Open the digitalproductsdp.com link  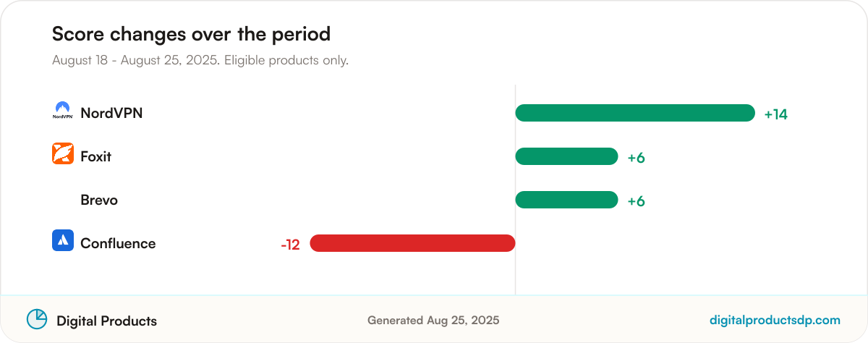click(775, 320)
